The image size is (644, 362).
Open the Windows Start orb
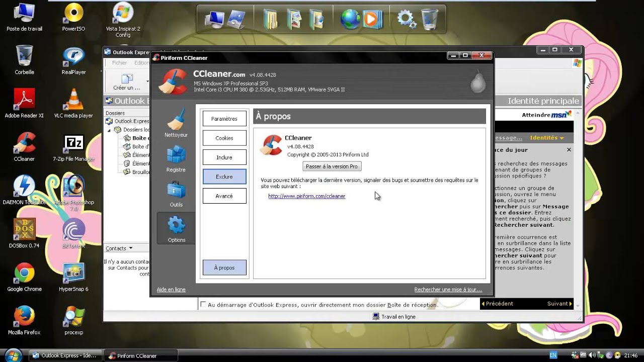[14, 355]
